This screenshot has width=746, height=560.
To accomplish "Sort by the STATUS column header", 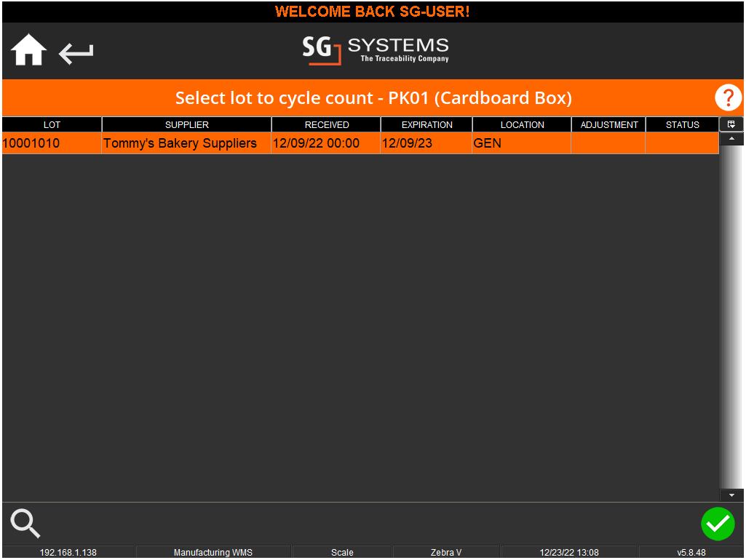I will pos(682,124).
